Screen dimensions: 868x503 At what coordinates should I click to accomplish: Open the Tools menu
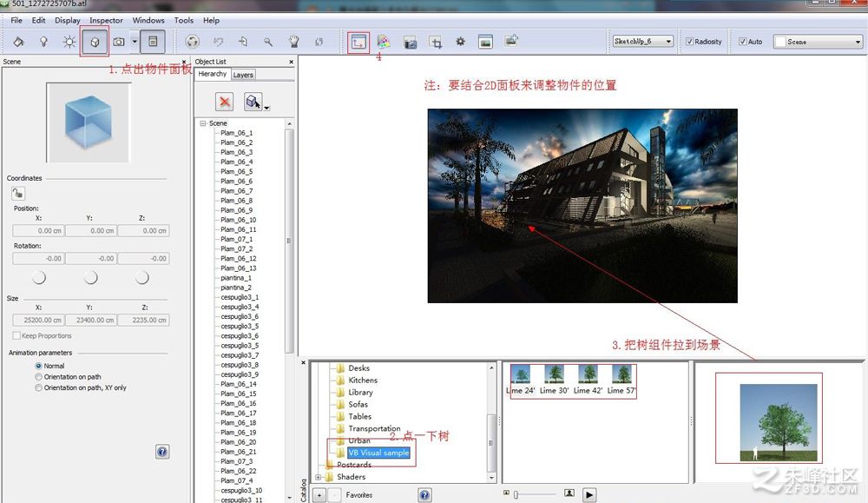184,21
